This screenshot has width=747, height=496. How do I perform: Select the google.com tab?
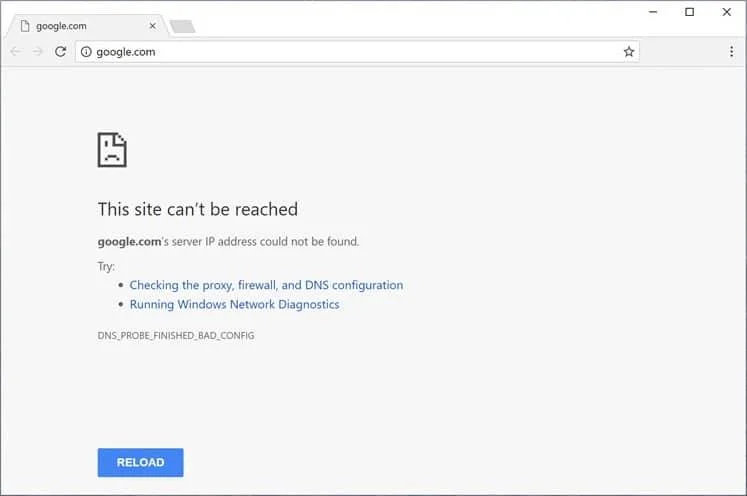coord(88,26)
